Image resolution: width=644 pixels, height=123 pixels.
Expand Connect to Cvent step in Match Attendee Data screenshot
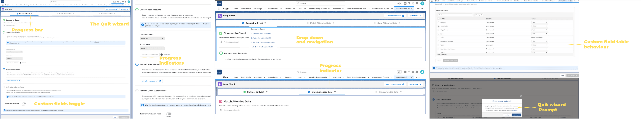tap(267, 92)
